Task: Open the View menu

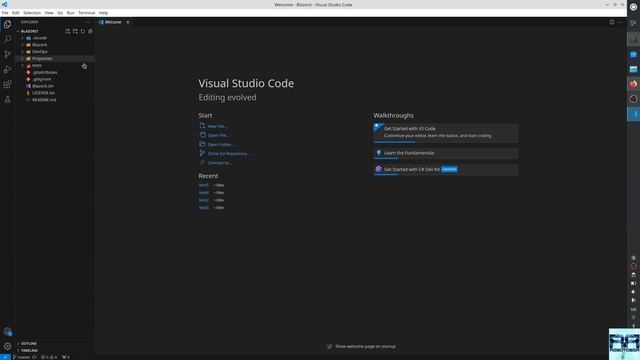Action: click(49, 13)
